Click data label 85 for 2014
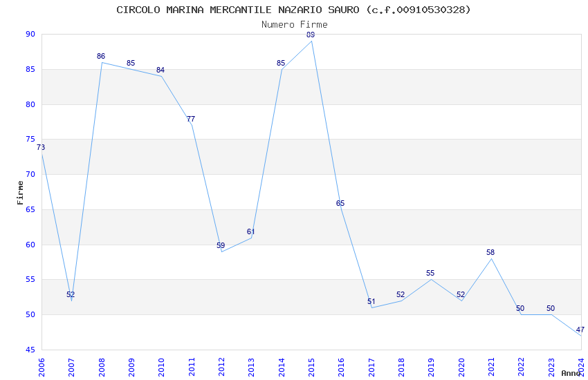This screenshot has width=588, height=380. pyautogui.click(x=281, y=64)
